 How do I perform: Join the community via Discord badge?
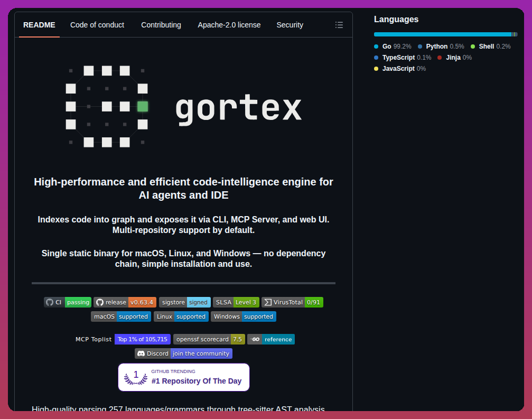[183, 353]
